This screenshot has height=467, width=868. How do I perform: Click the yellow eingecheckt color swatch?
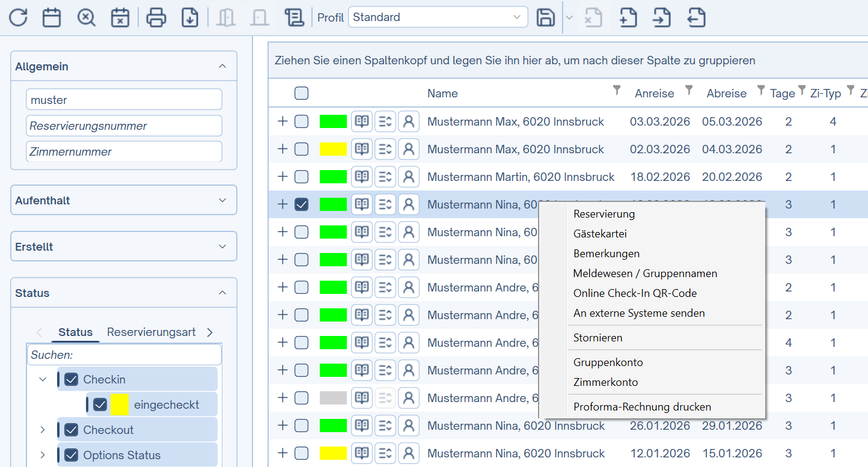119,404
